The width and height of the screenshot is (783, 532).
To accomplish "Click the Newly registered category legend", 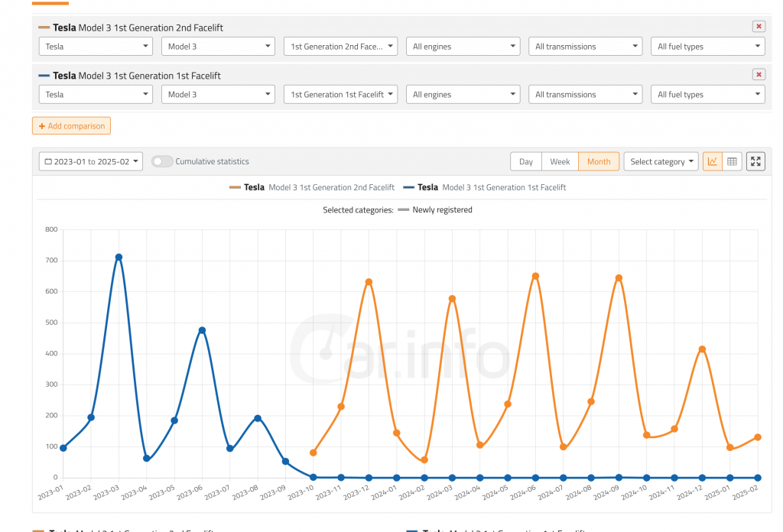I will click(435, 209).
